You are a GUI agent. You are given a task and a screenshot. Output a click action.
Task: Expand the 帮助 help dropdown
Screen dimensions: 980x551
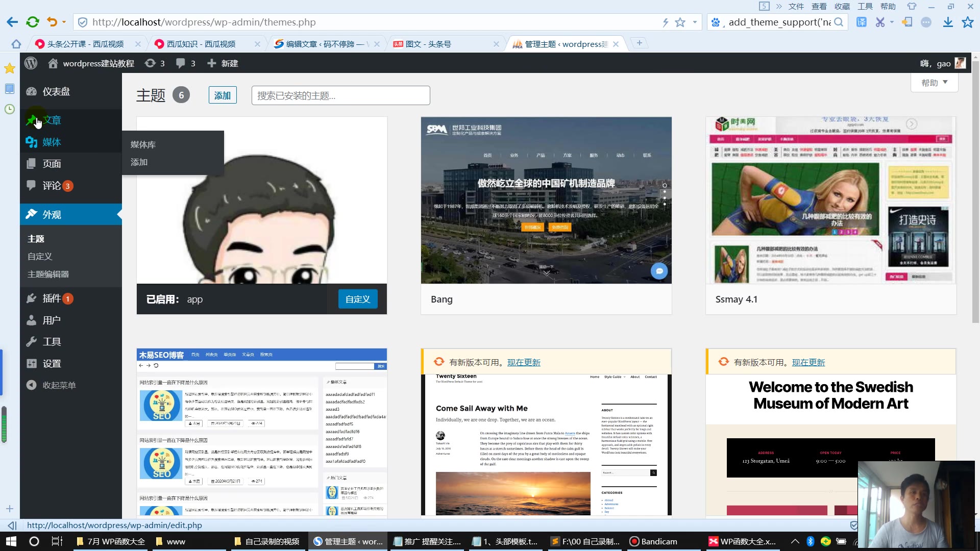coord(934,83)
